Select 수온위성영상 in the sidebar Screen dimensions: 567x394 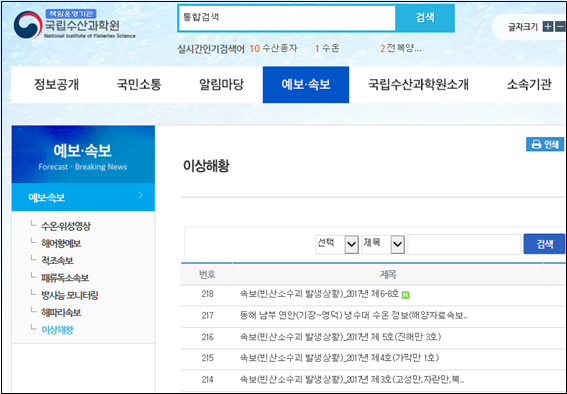pyautogui.click(x=66, y=226)
